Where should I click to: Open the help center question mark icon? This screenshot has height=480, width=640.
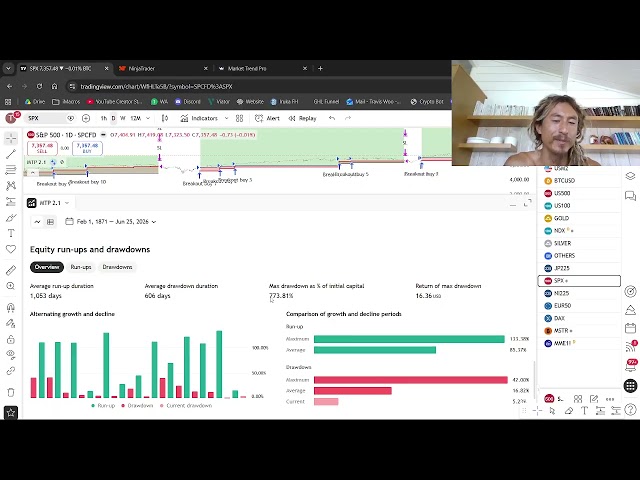point(631,409)
